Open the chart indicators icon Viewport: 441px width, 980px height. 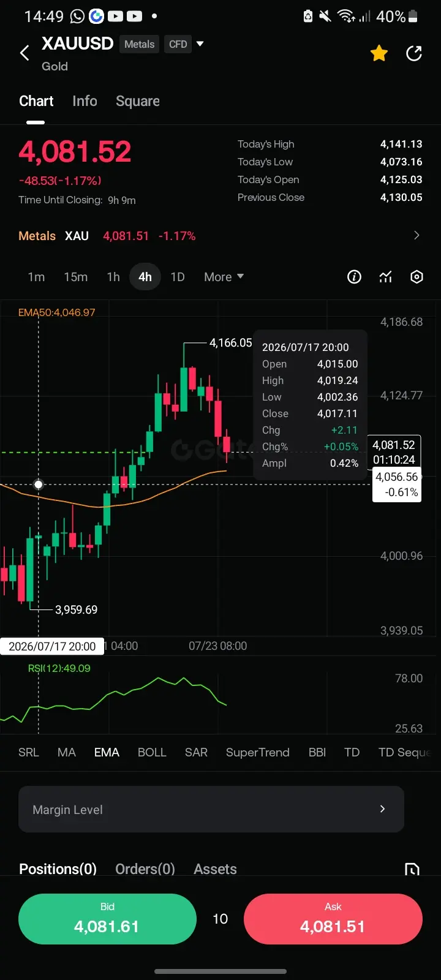(385, 277)
